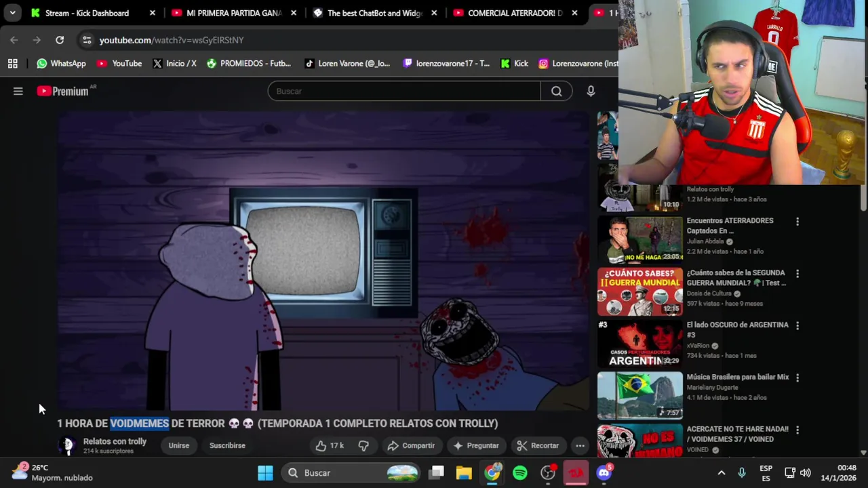The image size is (868, 488).
Task: Open the Windows Start menu
Action: (265, 472)
